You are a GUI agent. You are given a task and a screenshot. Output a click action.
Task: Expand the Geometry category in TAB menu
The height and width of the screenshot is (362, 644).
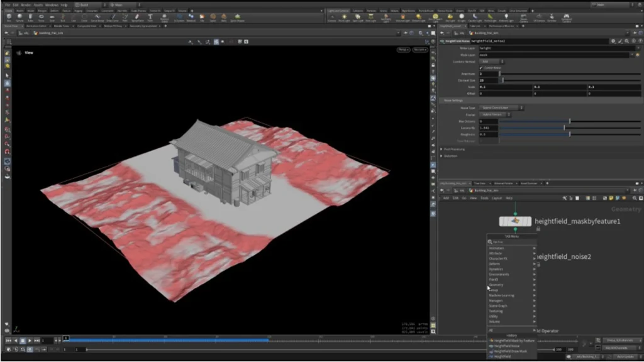[512, 285]
